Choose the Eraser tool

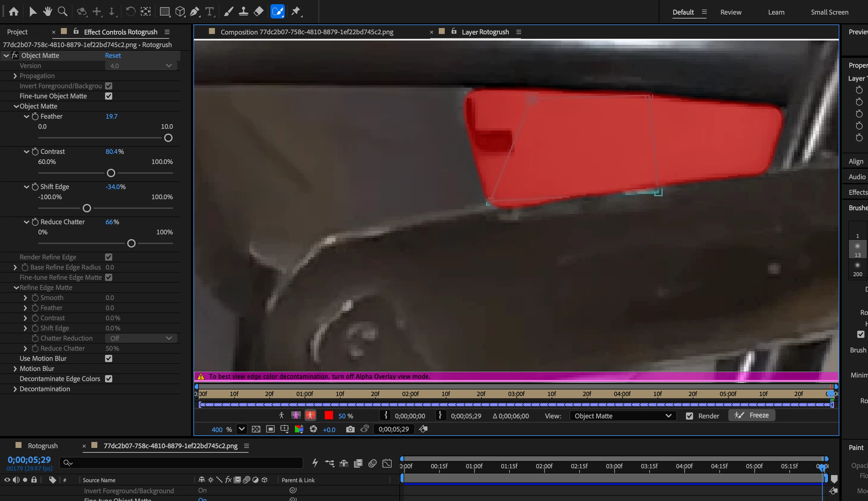258,11
